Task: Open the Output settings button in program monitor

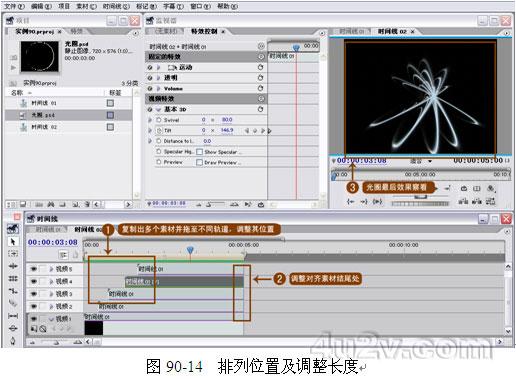Action: pyautogui.click(x=491, y=188)
